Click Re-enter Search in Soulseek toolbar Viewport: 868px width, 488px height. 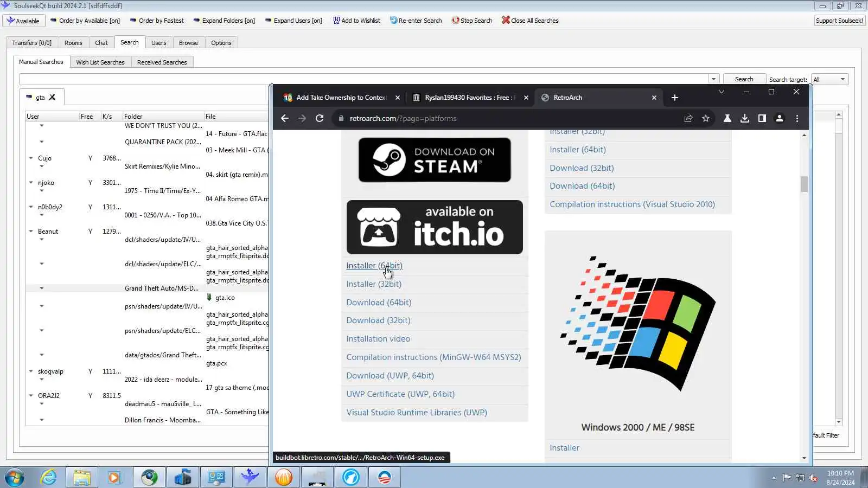tap(416, 21)
